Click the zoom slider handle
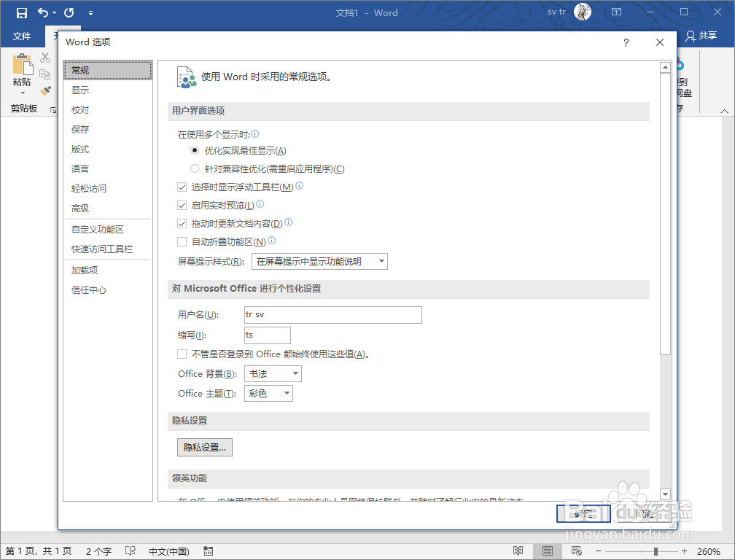Image resolution: width=735 pixels, height=560 pixels. [x=656, y=551]
